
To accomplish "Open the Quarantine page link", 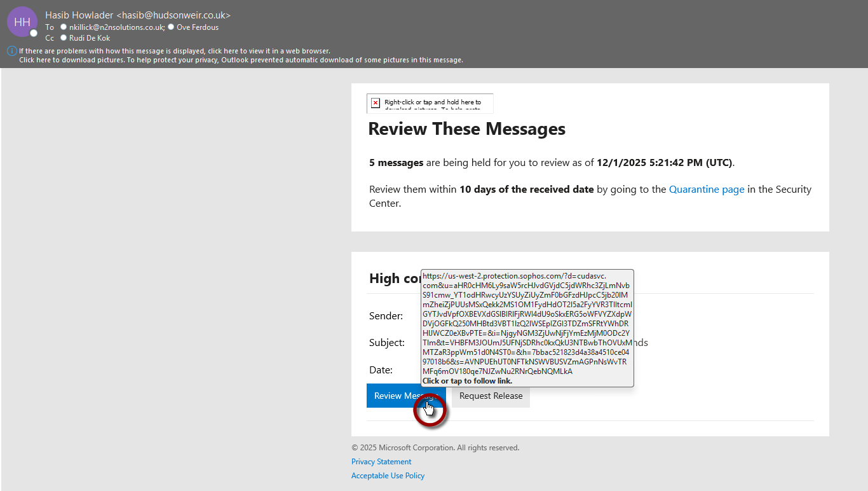I will click(x=706, y=190).
